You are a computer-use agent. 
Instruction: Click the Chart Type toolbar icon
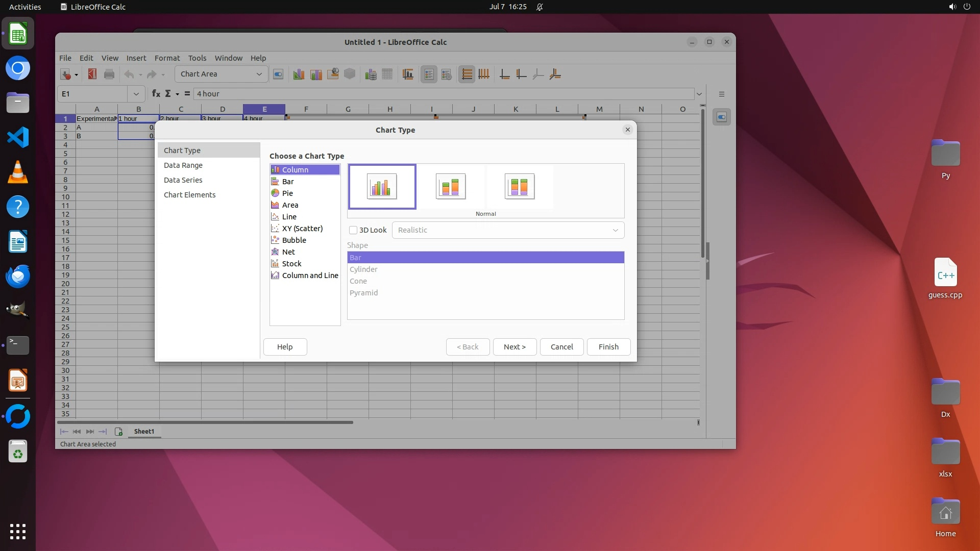pos(299,74)
